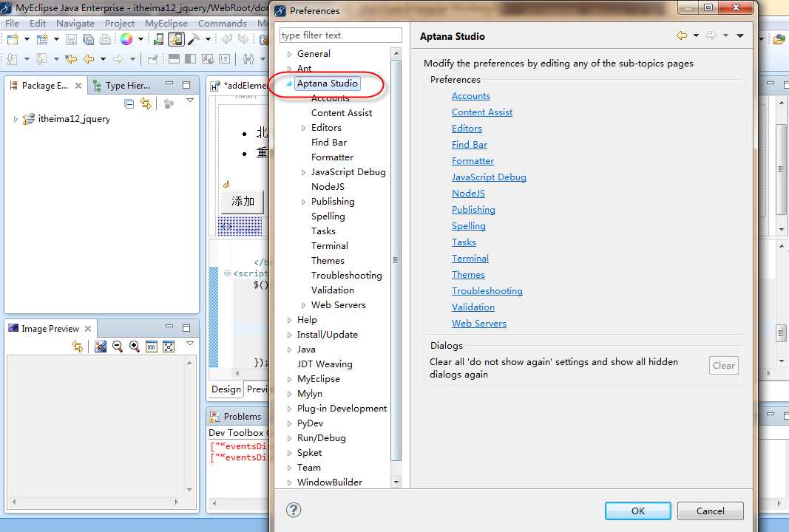
Task: Click the color wheel toolbar icon
Action: [126, 39]
